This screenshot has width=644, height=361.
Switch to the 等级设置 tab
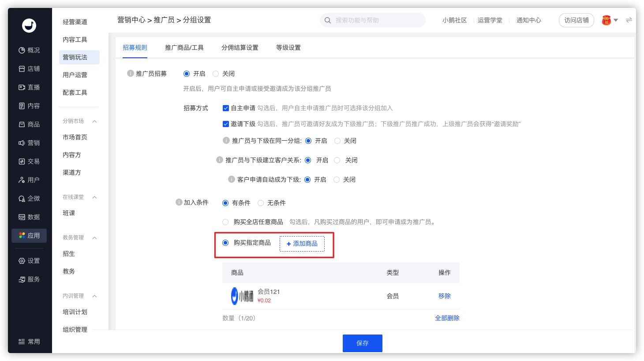pyautogui.click(x=288, y=48)
